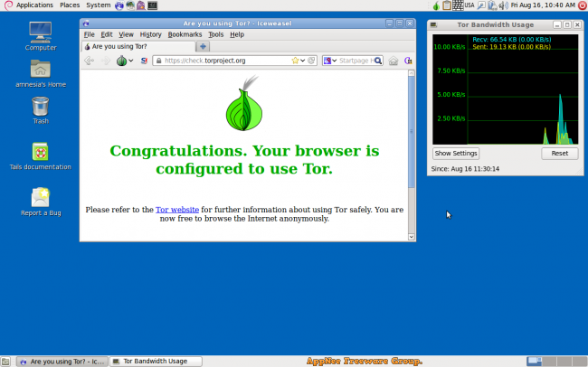Viewport: 588px width, 367px height.
Task: Open amnesia's Home folder icon
Action: pos(41,73)
